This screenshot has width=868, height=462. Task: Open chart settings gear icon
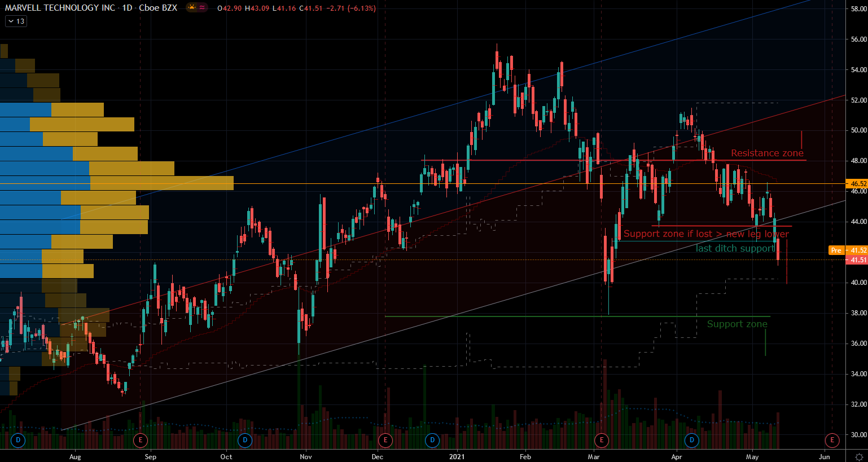pos(859,457)
